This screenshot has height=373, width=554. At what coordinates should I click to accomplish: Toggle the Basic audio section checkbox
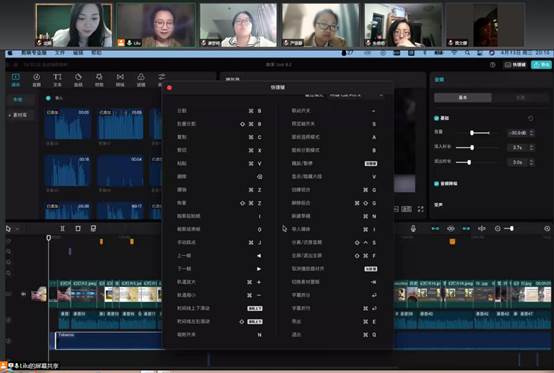pyautogui.click(x=436, y=118)
